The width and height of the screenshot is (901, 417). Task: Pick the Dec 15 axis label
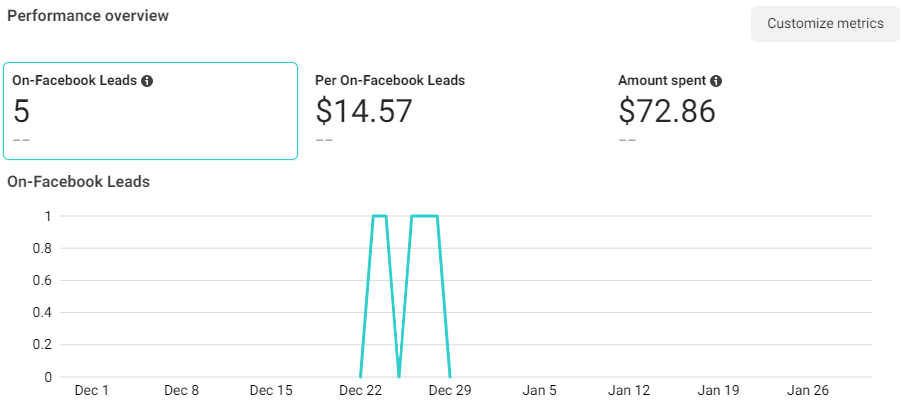271,390
